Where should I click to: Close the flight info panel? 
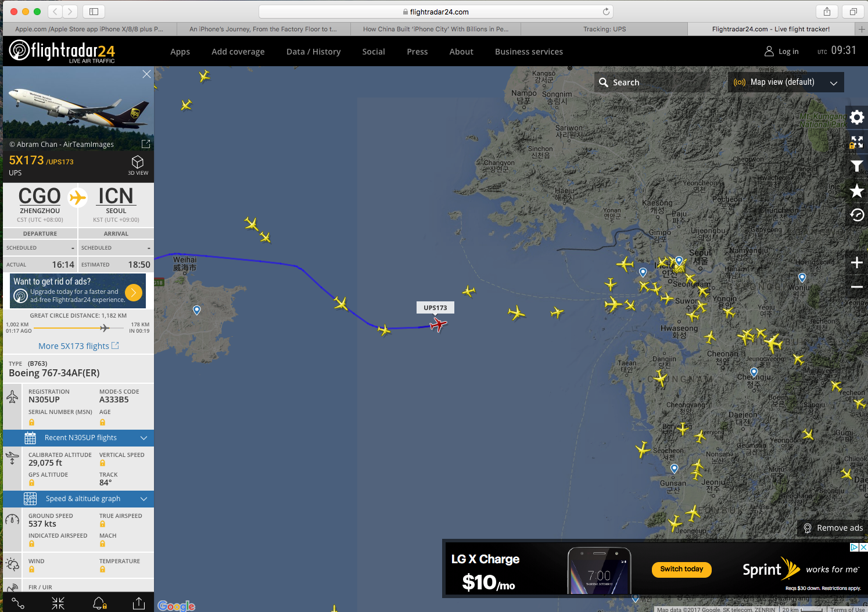[x=146, y=74]
